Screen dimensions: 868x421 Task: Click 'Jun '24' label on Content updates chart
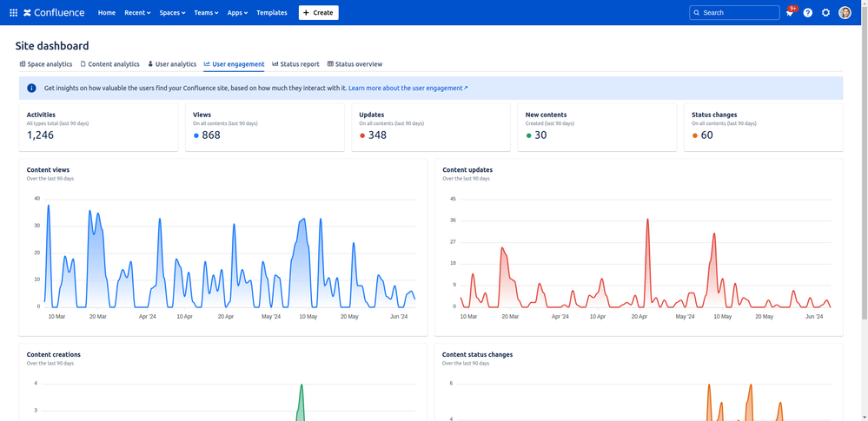click(x=814, y=317)
